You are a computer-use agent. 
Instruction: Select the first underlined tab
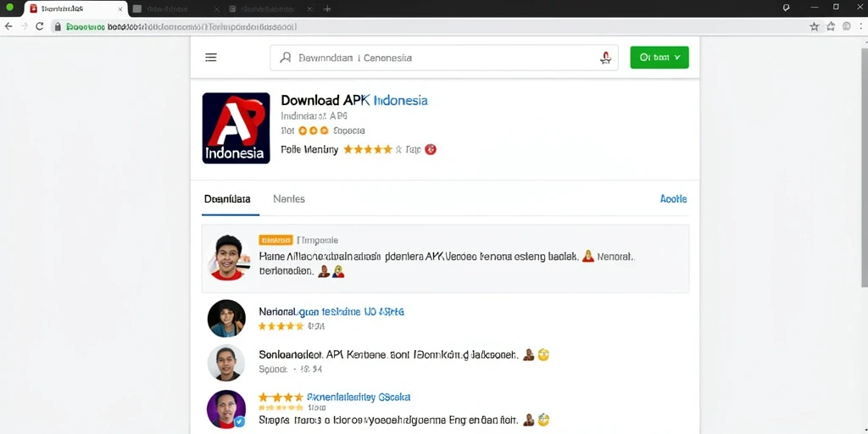click(227, 199)
